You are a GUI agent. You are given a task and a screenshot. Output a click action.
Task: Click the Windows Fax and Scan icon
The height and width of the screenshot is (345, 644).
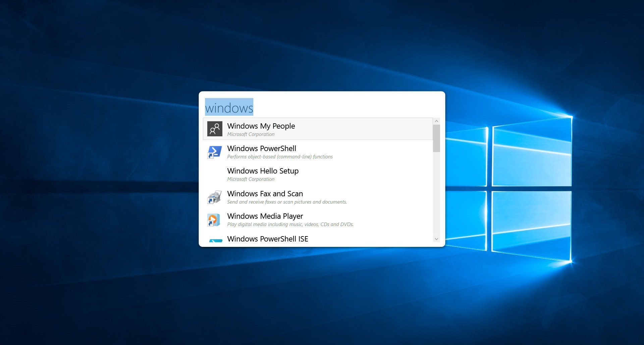coord(215,197)
